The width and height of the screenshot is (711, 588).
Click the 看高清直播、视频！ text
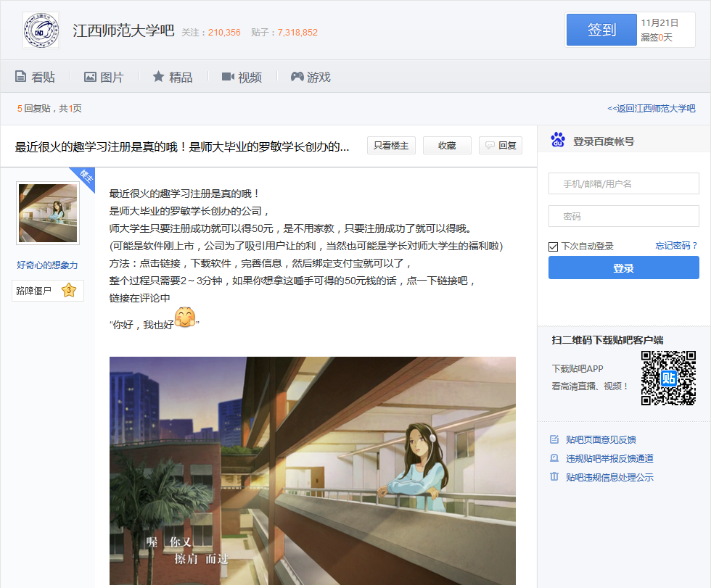pyautogui.click(x=590, y=386)
